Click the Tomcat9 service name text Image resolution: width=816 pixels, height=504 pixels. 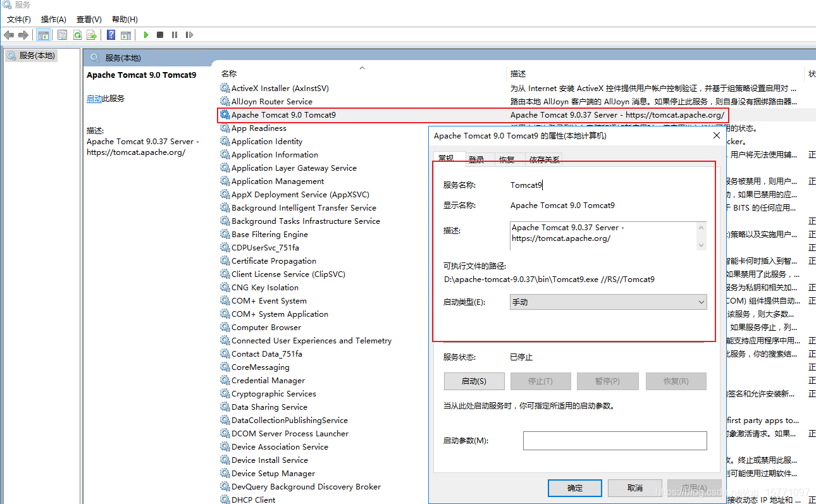[526, 185]
